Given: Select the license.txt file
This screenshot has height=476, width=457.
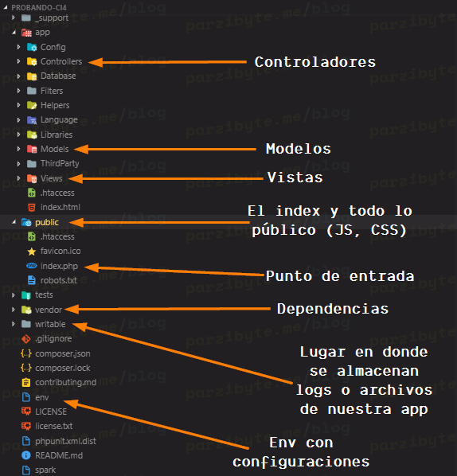Looking at the screenshot, I should (x=54, y=426).
